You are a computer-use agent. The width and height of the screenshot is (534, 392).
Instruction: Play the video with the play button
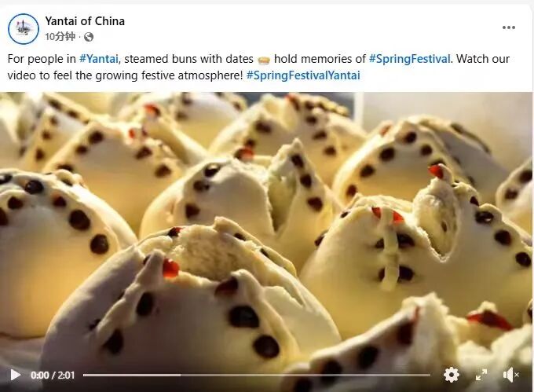[x=15, y=375]
